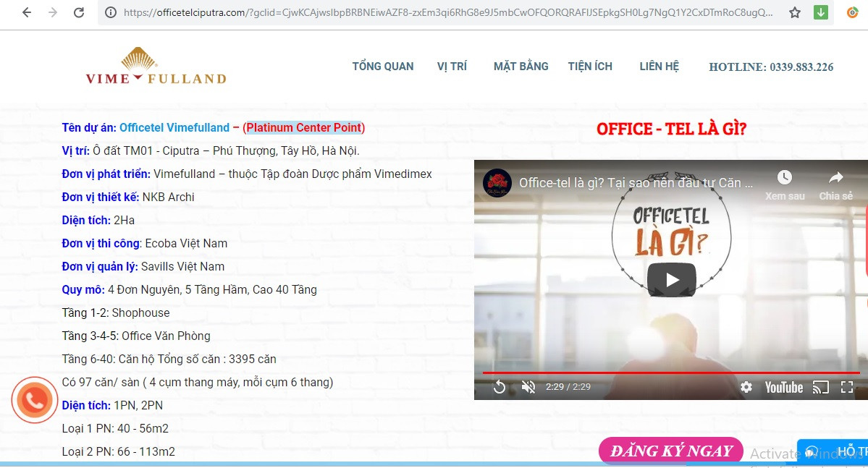Open the Platinum Center Point link
The width and height of the screenshot is (868, 468).
click(x=304, y=127)
